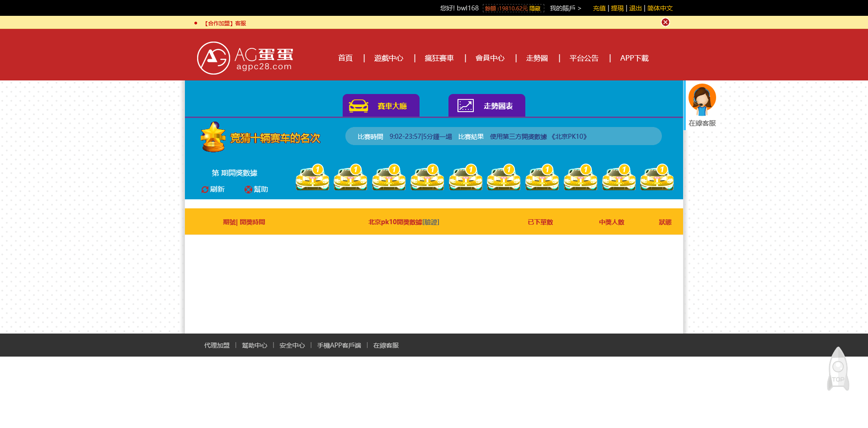
Task: Open the 遊戲中心 menu
Action: tap(389, 58)
